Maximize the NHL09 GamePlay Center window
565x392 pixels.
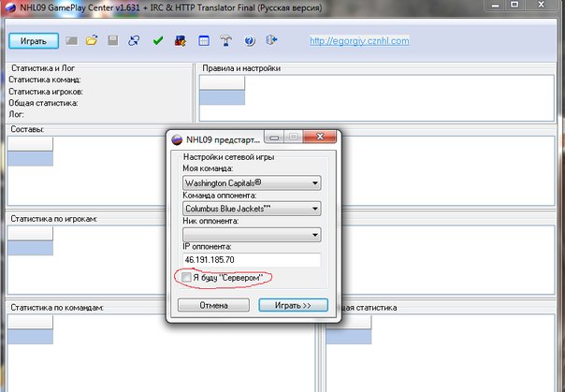[x=514, y=5]
